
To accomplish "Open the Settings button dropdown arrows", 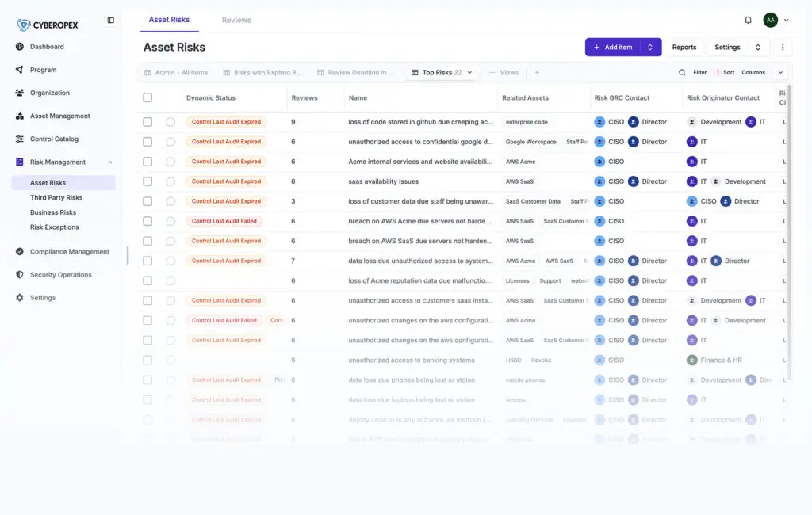I will click(757, 47).
